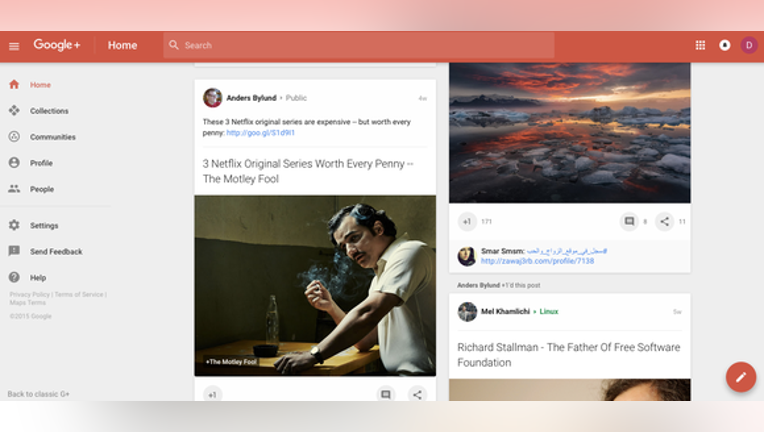The width and height of the screenshot is (764, 432).
Task: Click the search magnifier icon
Action: point(173,45)
